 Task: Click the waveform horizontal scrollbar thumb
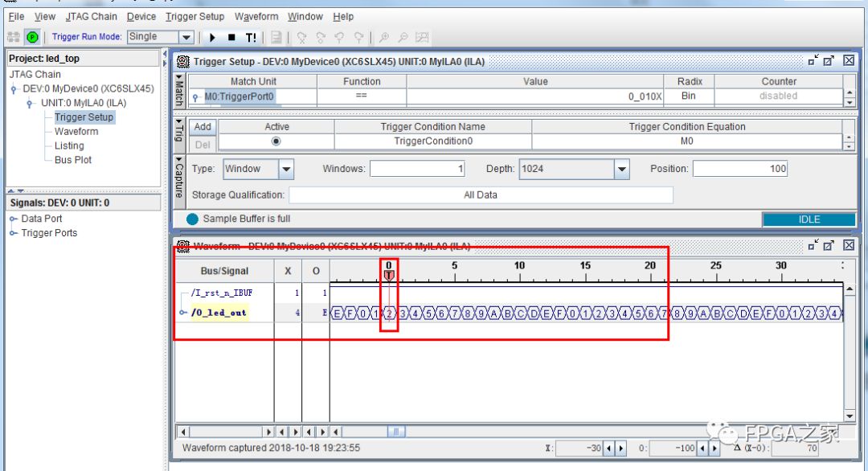coord(395,432)
